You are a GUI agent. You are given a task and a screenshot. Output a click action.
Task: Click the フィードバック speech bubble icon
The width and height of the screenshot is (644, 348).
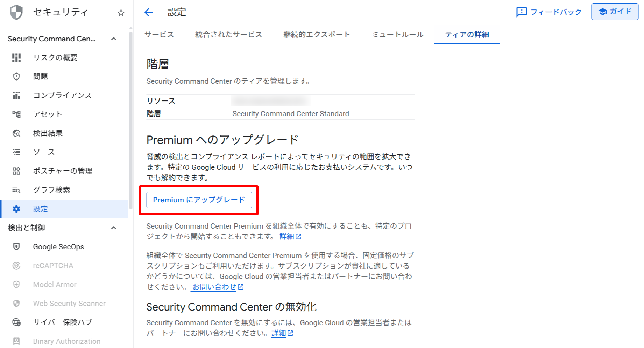[x=521, y=12]
